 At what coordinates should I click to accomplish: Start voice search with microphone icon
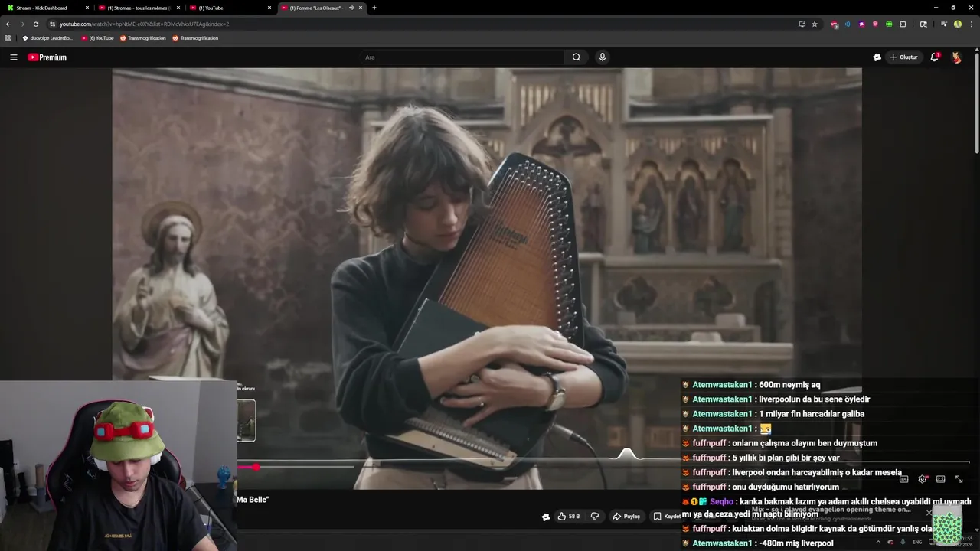[x=603, y=57]
